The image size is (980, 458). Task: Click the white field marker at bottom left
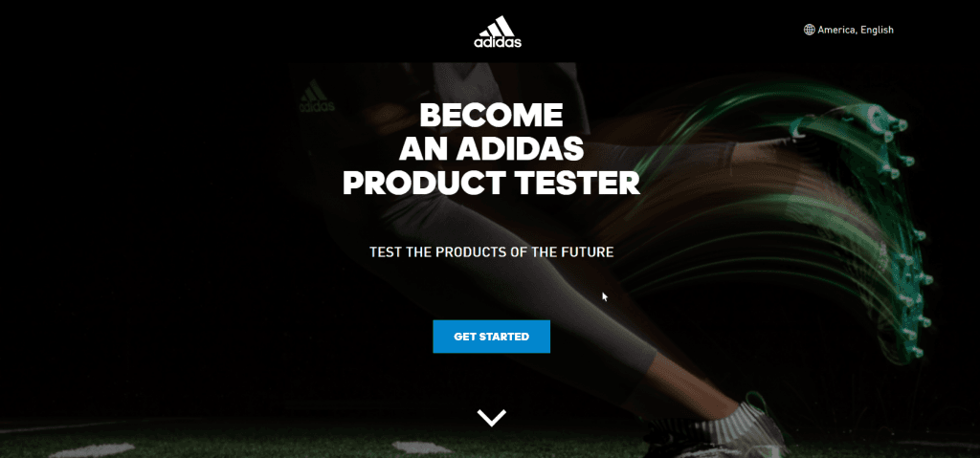[x=92, y=449]
